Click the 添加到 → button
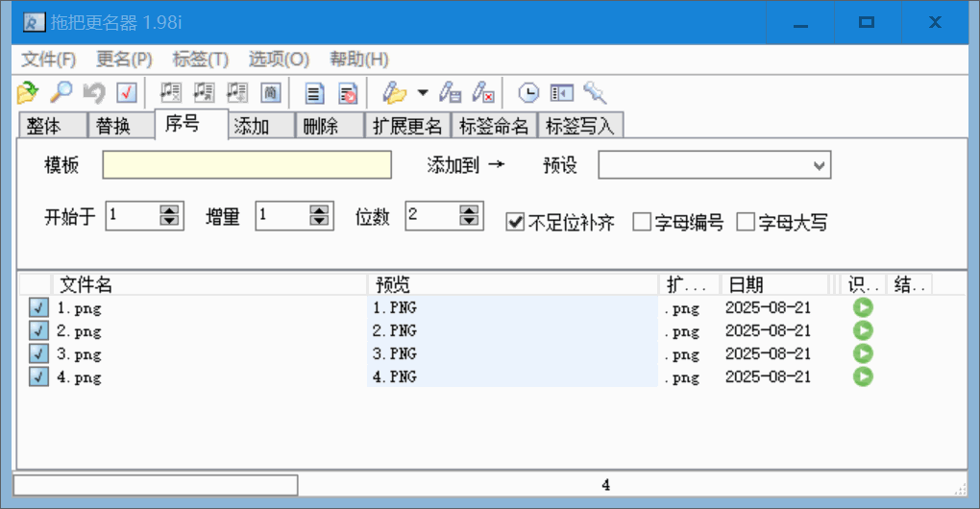The height and width of the screenshot is (509, 980). (466, 165)
